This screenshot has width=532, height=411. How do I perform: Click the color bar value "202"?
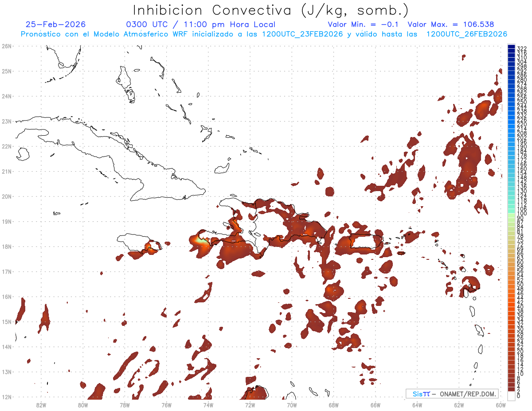[521, 137]
